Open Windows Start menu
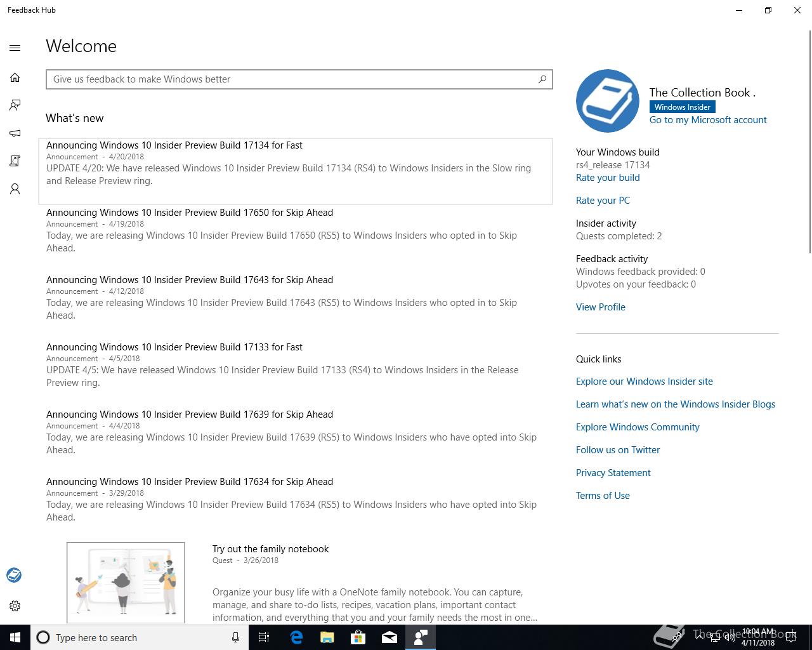812x650 pixels. tap(15, 637)
